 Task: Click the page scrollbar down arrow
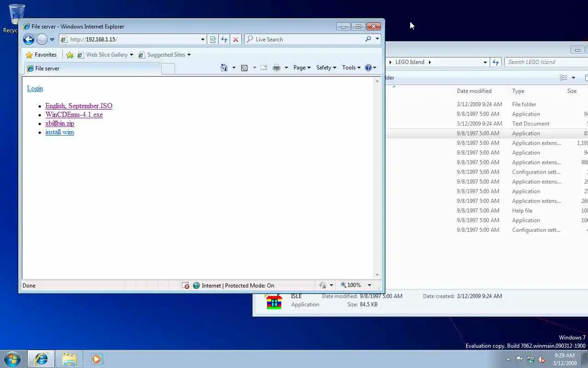tap(377, 275)
